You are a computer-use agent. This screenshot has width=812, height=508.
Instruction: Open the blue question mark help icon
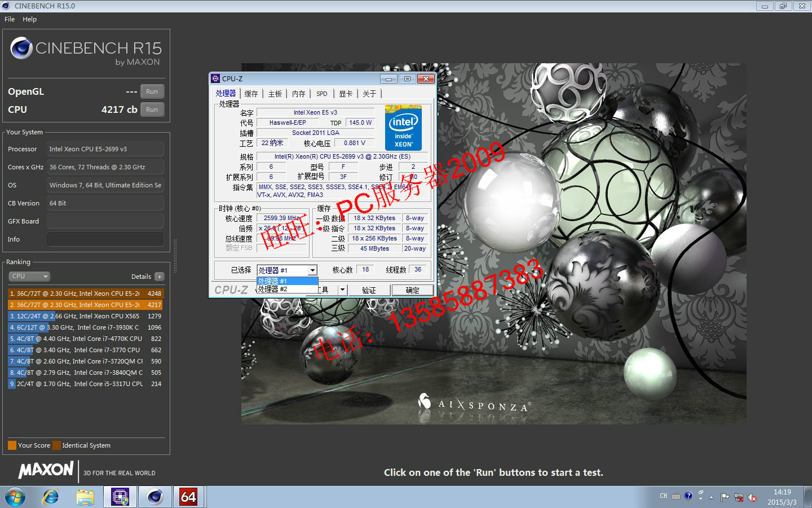pos(688,496)
